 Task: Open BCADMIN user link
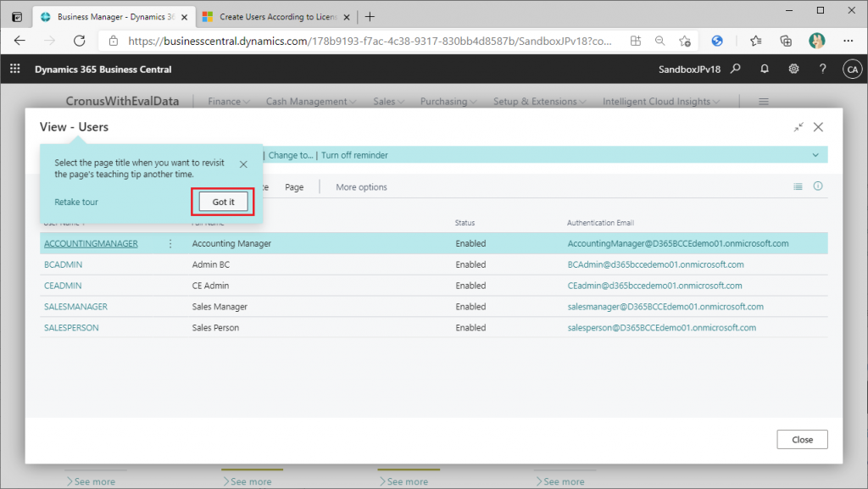point(63,264)
